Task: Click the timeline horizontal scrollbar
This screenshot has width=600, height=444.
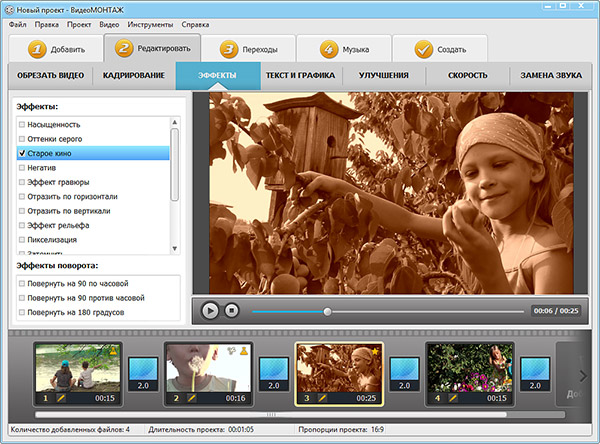Action: tap(271, 415)
